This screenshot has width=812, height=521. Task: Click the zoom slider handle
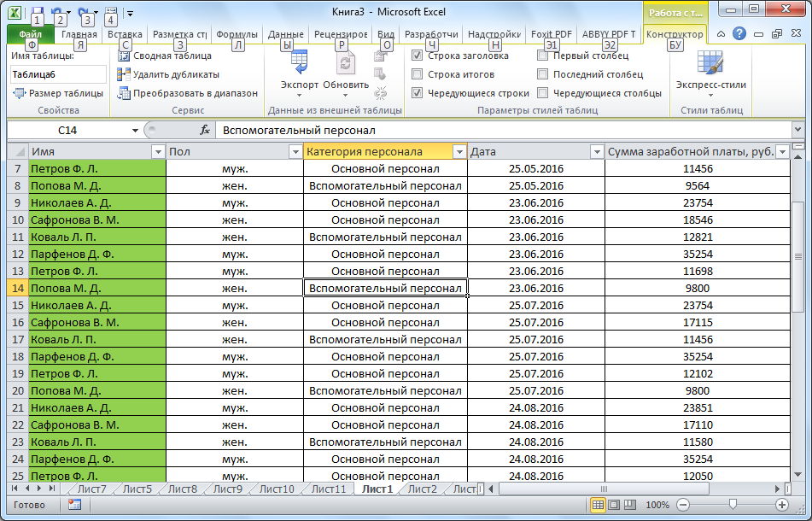732,505
